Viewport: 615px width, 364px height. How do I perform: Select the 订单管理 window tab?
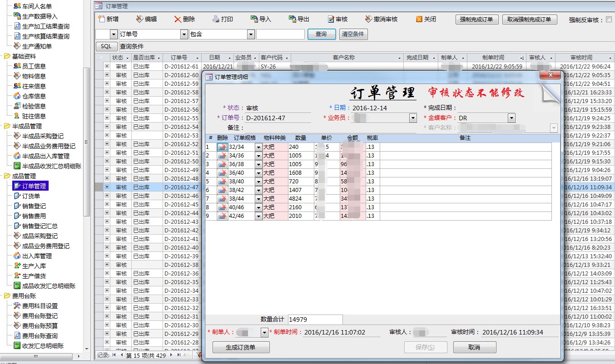tap(112, 6)
